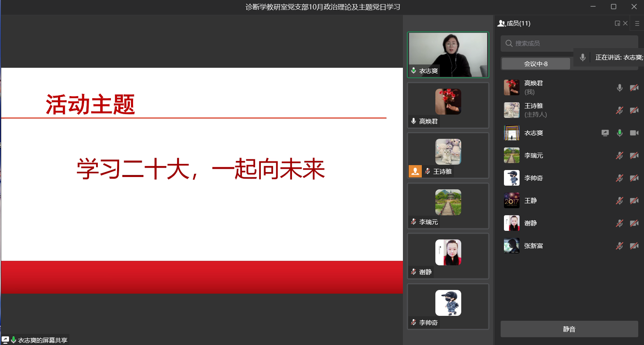Click 衣志爽 screen sharing icon in list
The image size is (644, 345).
(605, 133)
